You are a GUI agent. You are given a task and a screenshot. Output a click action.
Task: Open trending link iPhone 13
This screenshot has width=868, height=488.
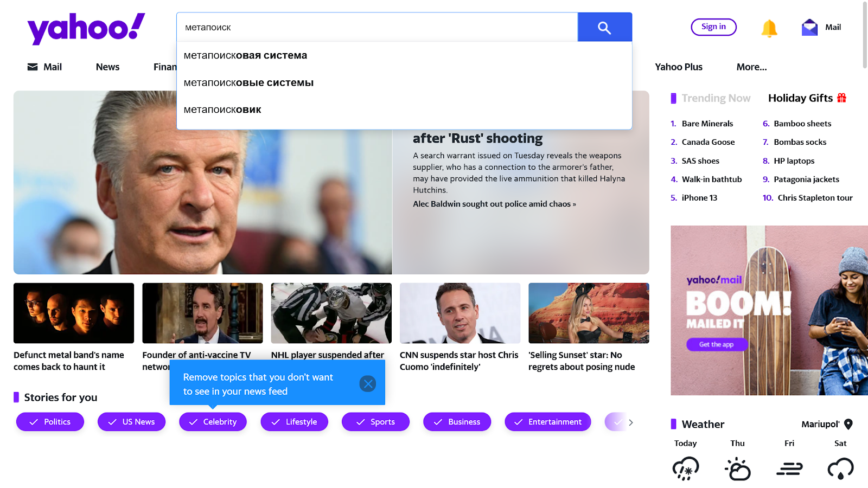pyautogui.click(x=699, y=198)
